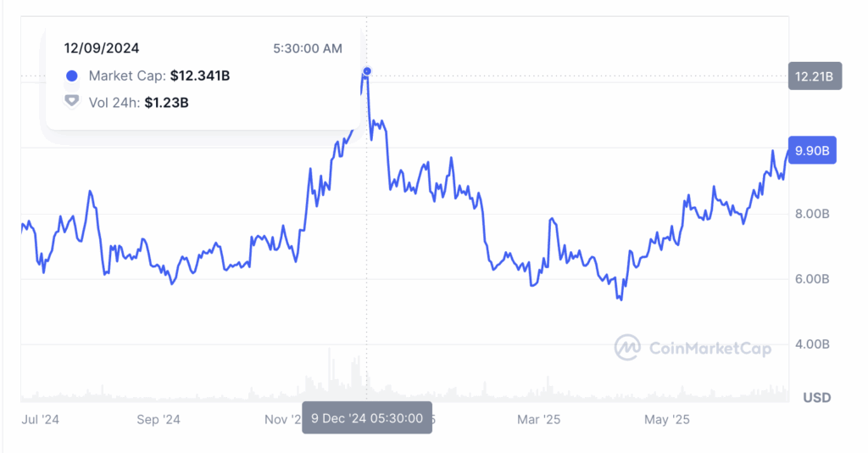
Task: Click the CoinMarketCap watermark text
Action: (710, 348)
